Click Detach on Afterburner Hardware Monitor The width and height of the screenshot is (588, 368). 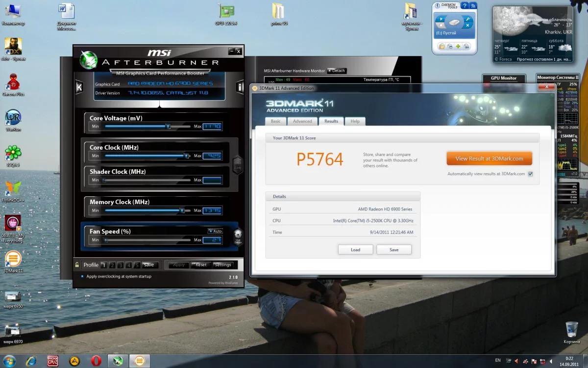point(337,71)
